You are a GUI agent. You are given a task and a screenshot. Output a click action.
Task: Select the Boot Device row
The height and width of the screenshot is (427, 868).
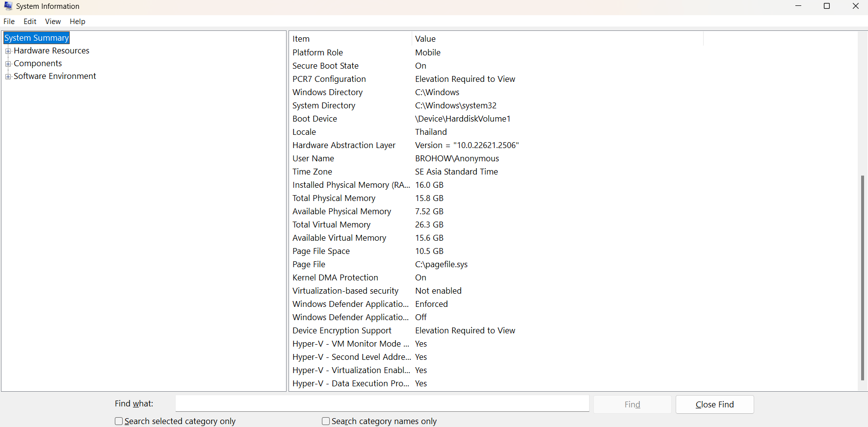[x=496, y=119]
